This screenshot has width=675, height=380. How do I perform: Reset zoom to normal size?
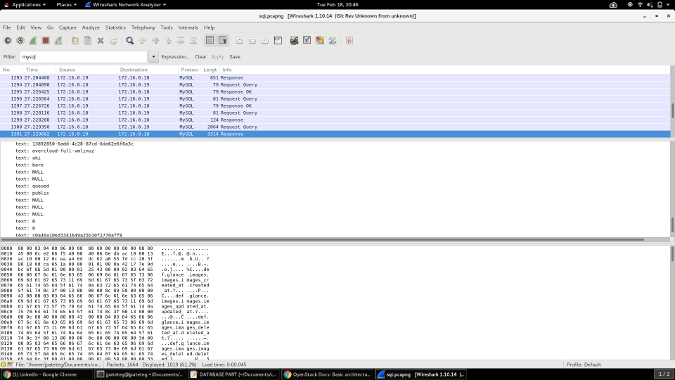(x=265, y=40)
